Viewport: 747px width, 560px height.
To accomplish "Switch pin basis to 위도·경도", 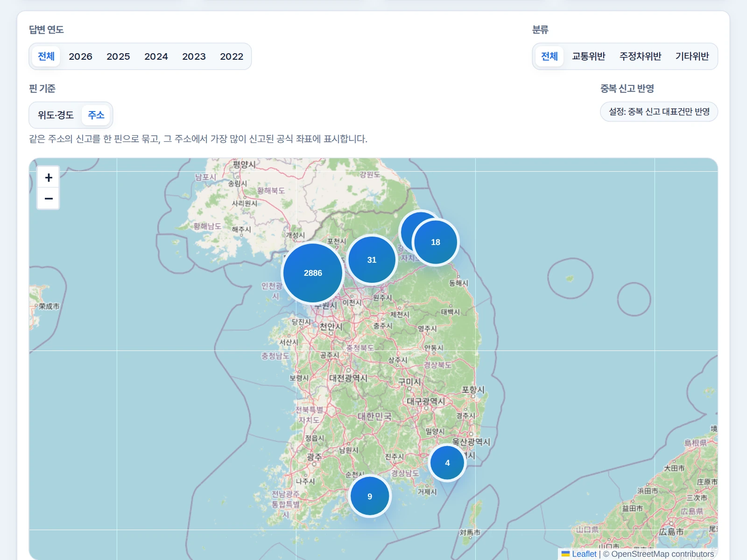I will click(x=56, y=115).
